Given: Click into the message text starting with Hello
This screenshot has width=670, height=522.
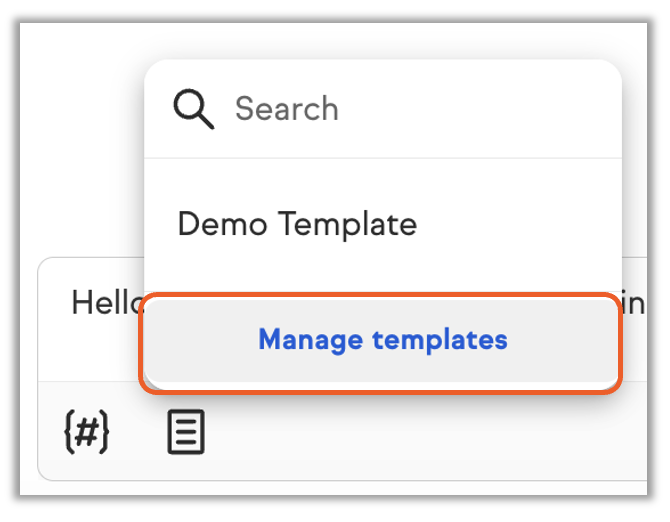Looking at the screenshot, I should 100,303.
